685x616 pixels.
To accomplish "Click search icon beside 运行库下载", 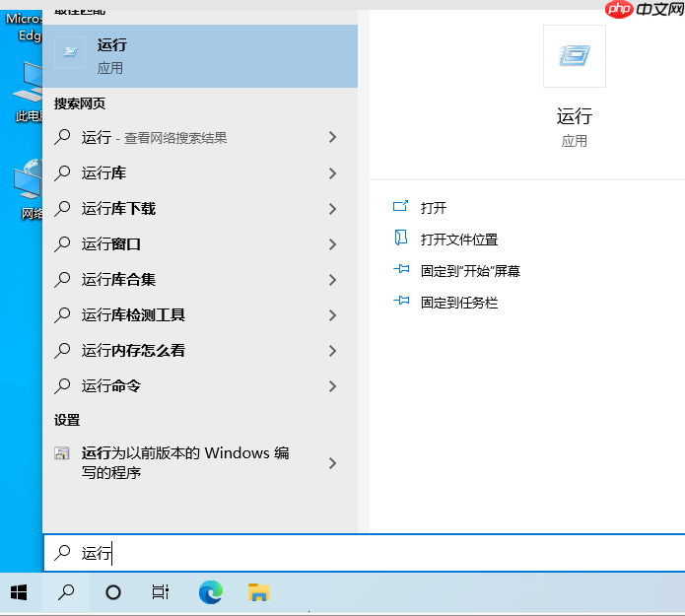I will pyautogui.click(x=62, y=208).
